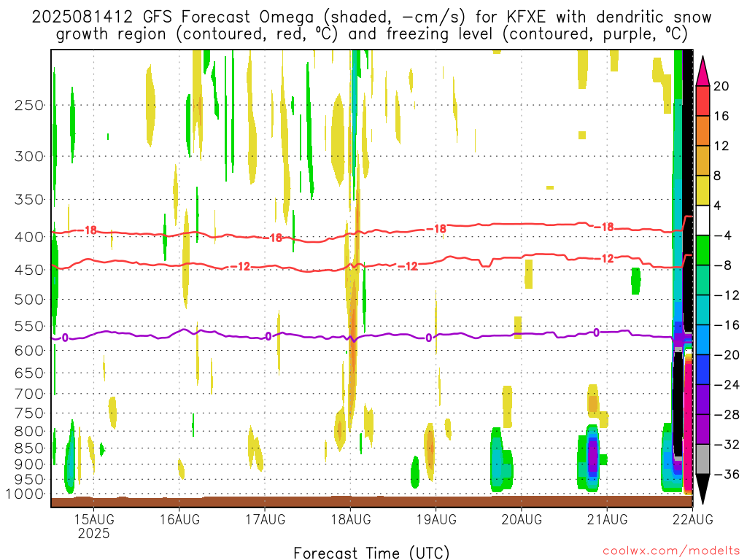This screenshot has width=747, height=560.
Task: Click the purple colorbar swatch between -24 and -28
Action: [x=703, y=400]
